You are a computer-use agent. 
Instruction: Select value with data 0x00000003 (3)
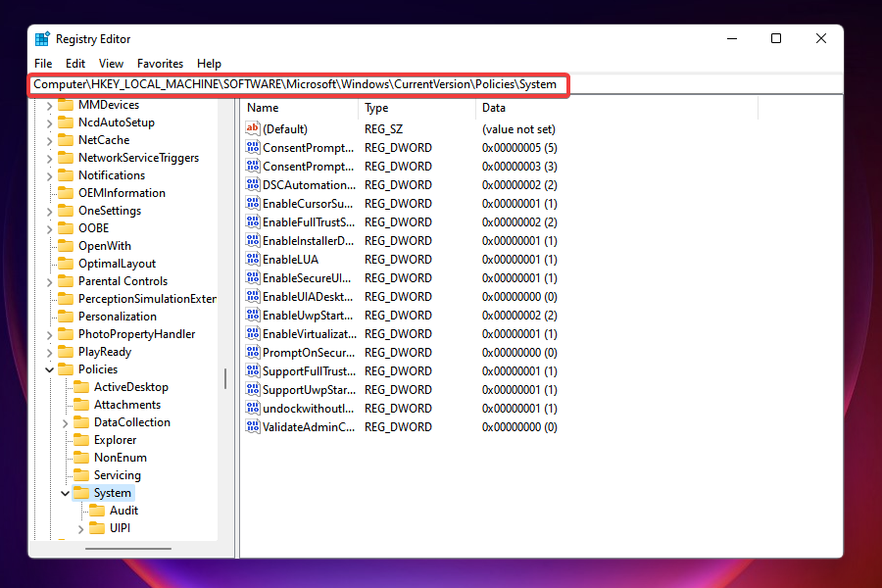coord(519,167)
